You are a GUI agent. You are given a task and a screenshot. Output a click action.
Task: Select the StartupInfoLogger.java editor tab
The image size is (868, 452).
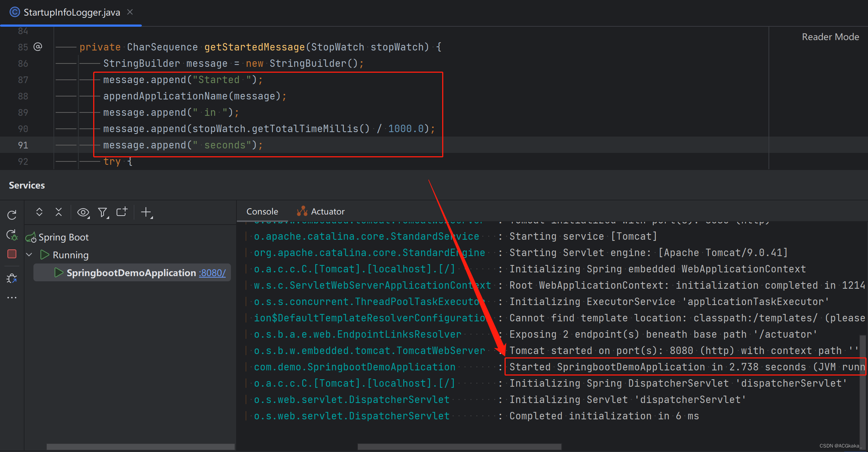[71, 13]
